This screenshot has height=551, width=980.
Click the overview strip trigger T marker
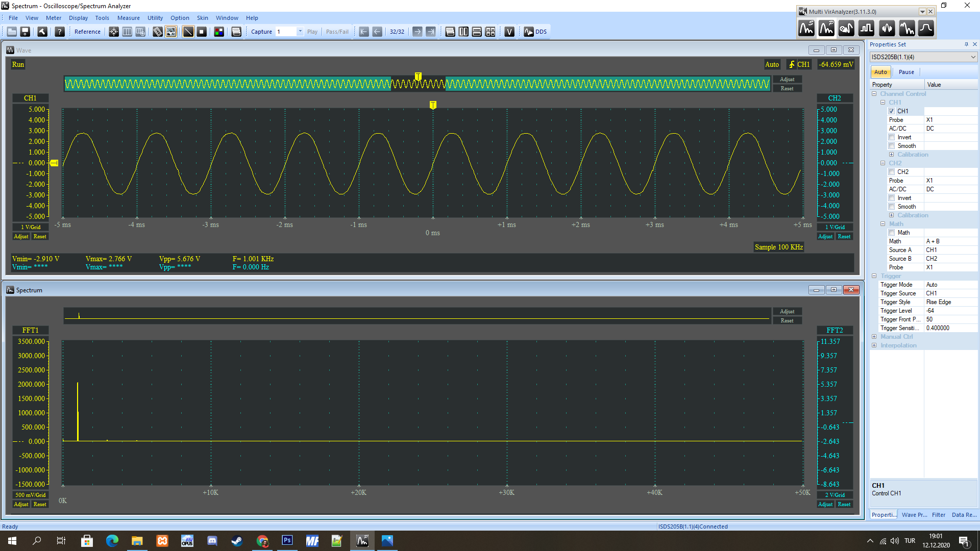[x=418, y=77]
